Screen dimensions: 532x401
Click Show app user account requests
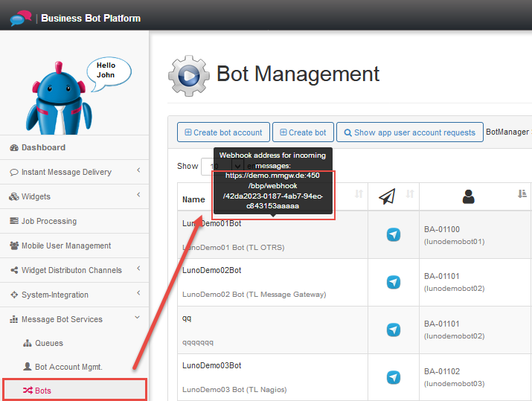pyautogui.click(x=409, y=132)
